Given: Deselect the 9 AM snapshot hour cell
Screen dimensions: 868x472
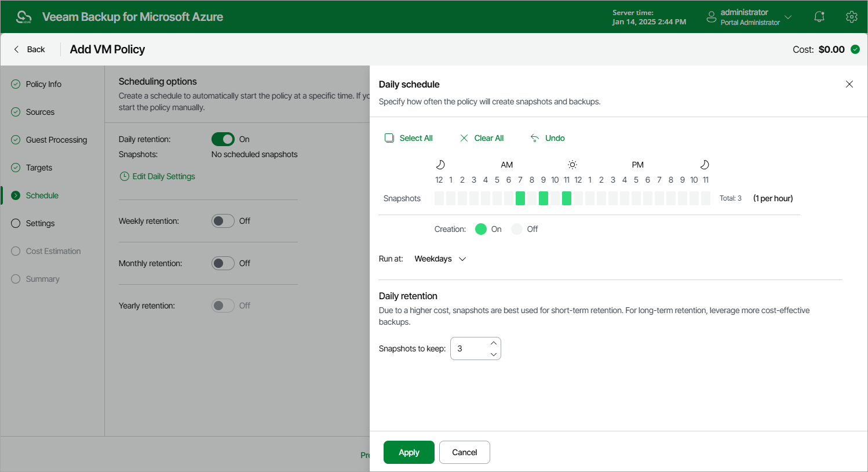Looking at the screenshot, I should point(544,198).
